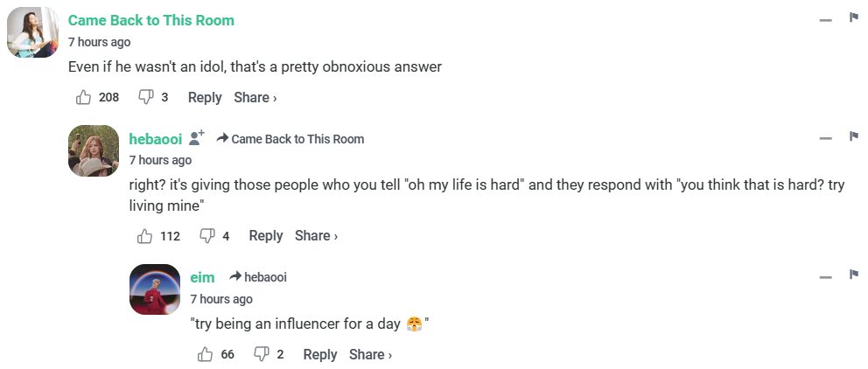Reply to Came Back to This Room
This screenshot has width=868, height=369.
pos(205,97)
